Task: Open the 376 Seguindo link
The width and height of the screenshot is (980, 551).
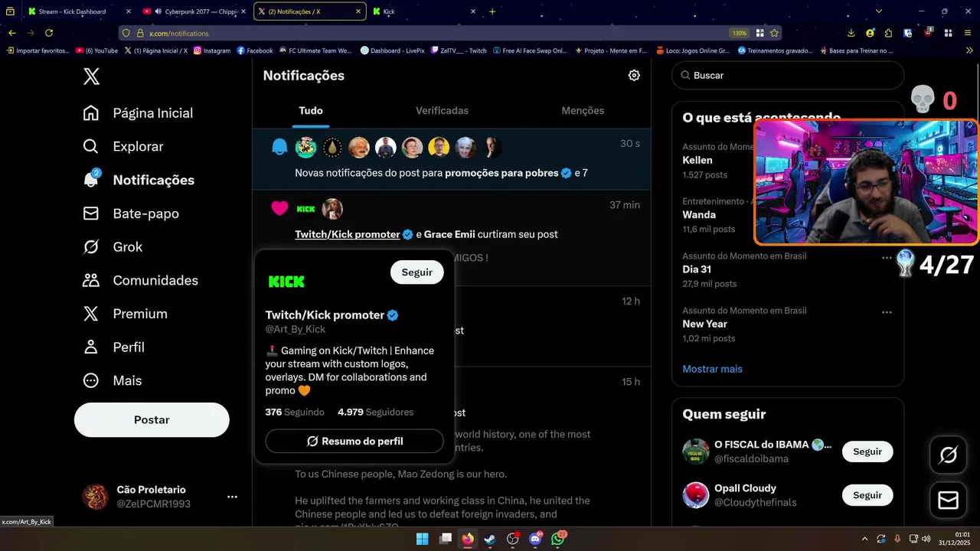Action: pos(295,412)
